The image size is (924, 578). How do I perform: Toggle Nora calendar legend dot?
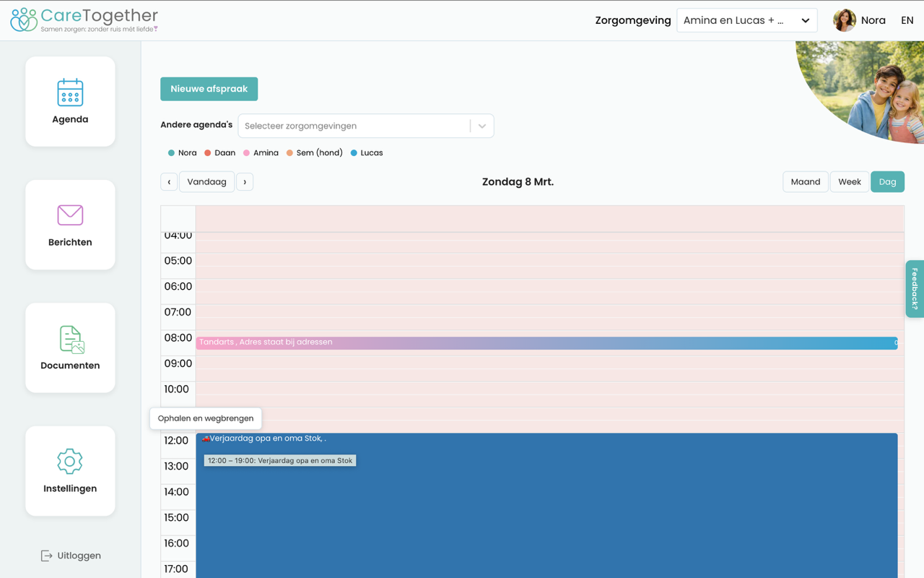171,153
